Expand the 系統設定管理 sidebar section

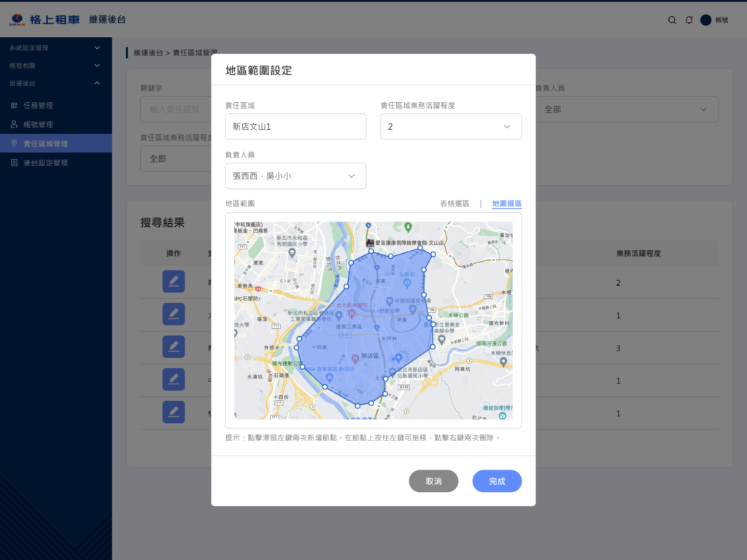pyautogui.click(x=97, y=48)
